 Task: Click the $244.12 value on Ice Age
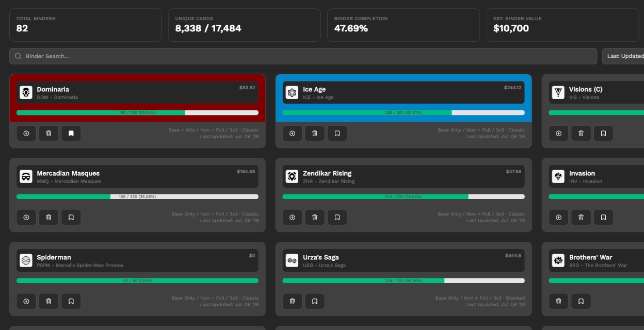[512, 88]
